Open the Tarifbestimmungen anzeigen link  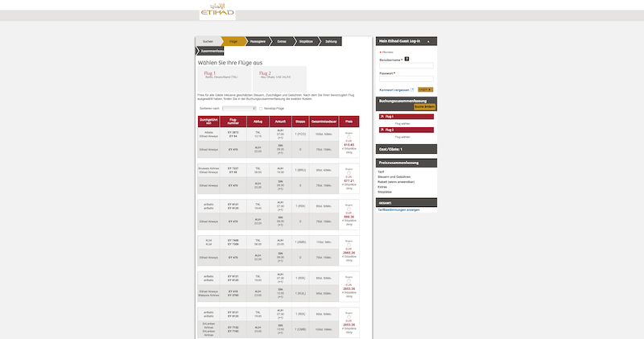pos(398,210)
